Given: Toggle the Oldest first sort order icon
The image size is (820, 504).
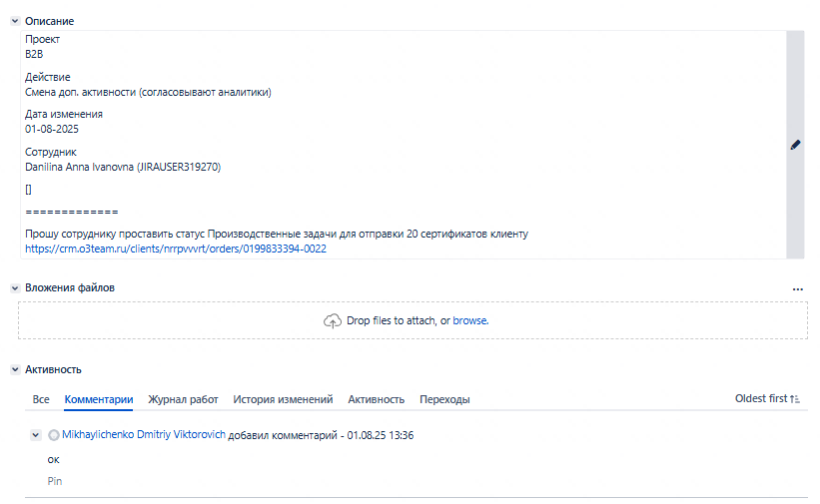Looking at the screenshot, I should 795,399.
